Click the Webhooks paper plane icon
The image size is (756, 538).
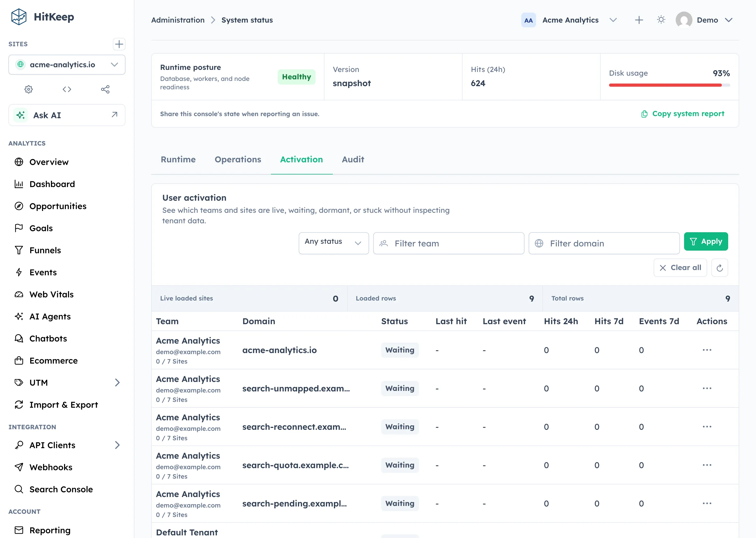(x=19, y=467)
